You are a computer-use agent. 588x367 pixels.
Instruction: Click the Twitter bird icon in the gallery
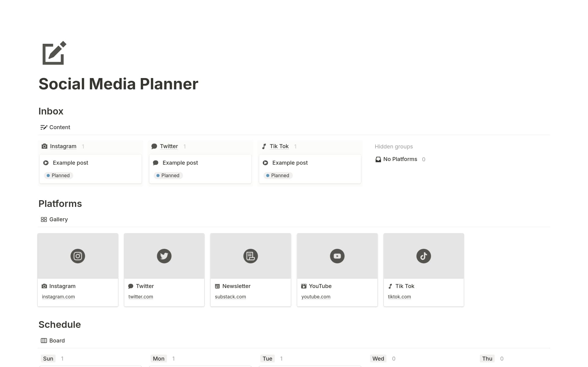coord(164,256)
